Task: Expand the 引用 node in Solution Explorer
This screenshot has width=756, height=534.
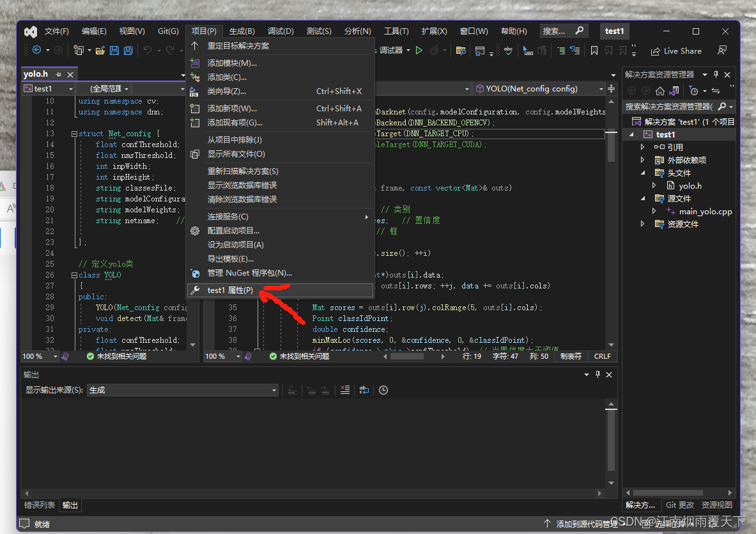Action: [642, 146]
